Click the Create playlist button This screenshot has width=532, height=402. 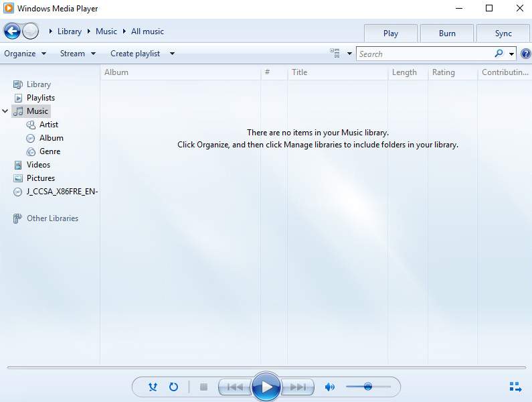pos(135,54)
